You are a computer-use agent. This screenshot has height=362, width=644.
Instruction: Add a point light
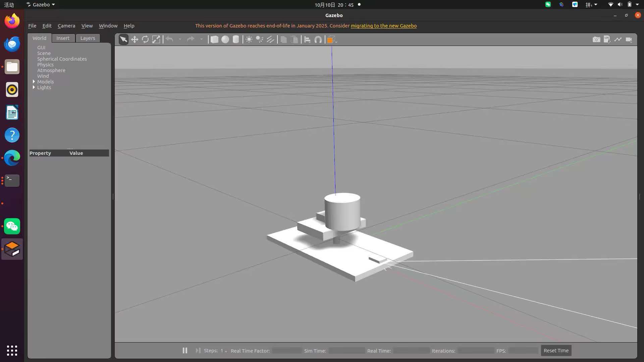[249, 40]
